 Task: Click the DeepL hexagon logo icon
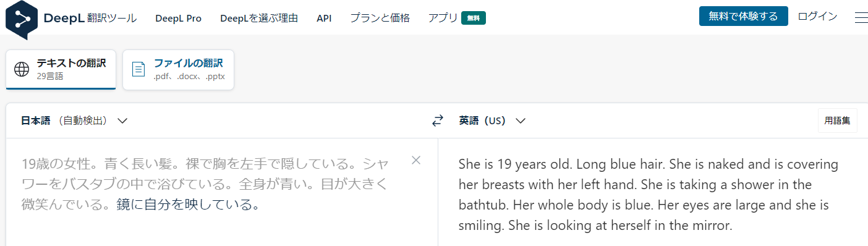tap(22, 19)
